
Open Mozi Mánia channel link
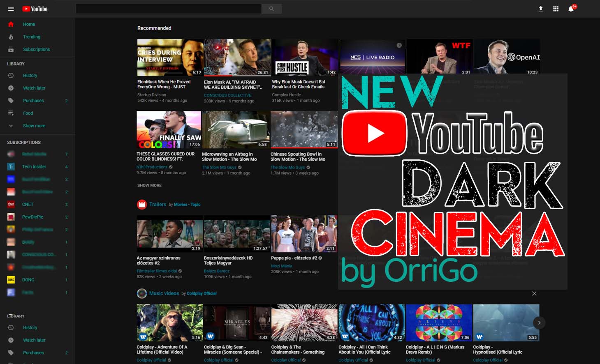(282, 266)
